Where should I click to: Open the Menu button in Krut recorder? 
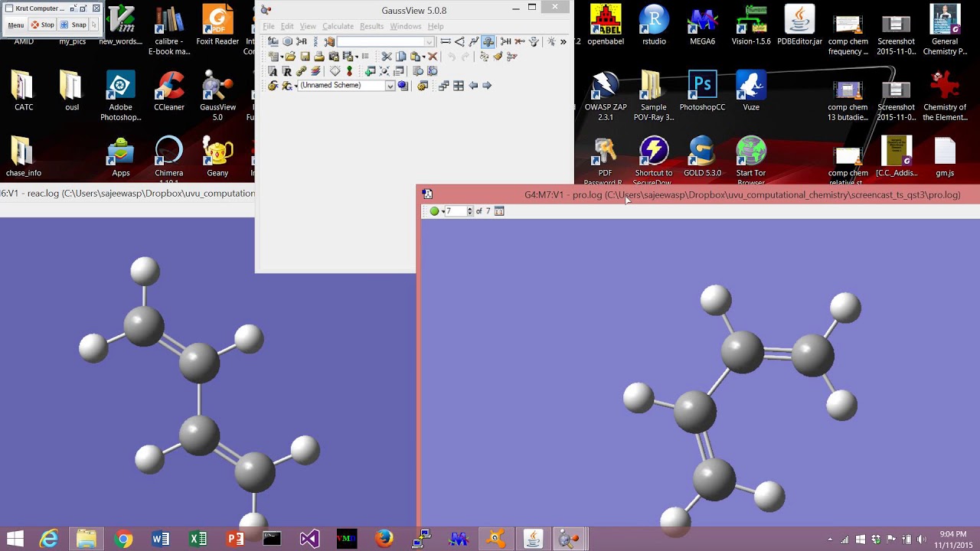(x=16, y=24)
